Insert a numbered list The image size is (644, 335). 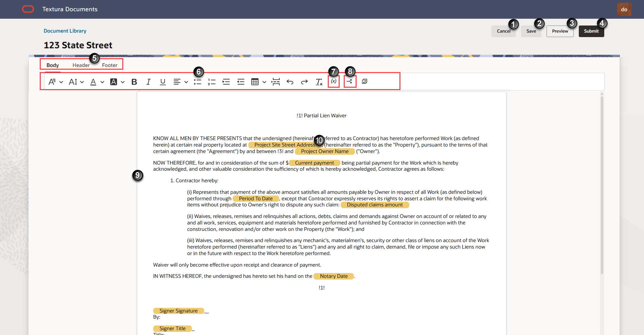coord(212,82)
